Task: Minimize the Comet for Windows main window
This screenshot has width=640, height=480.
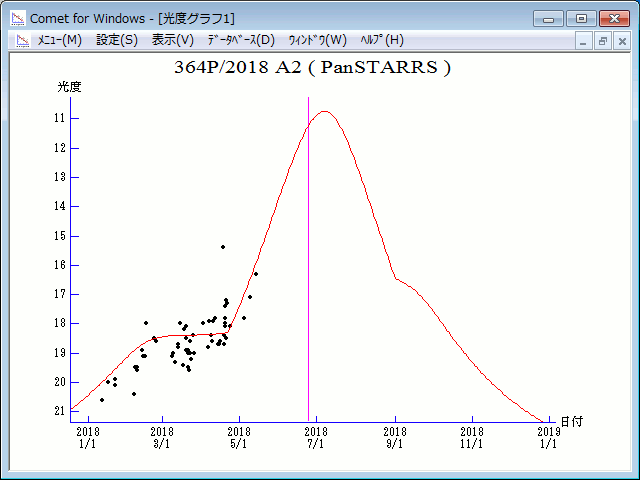Action: [x=549, y=18]
